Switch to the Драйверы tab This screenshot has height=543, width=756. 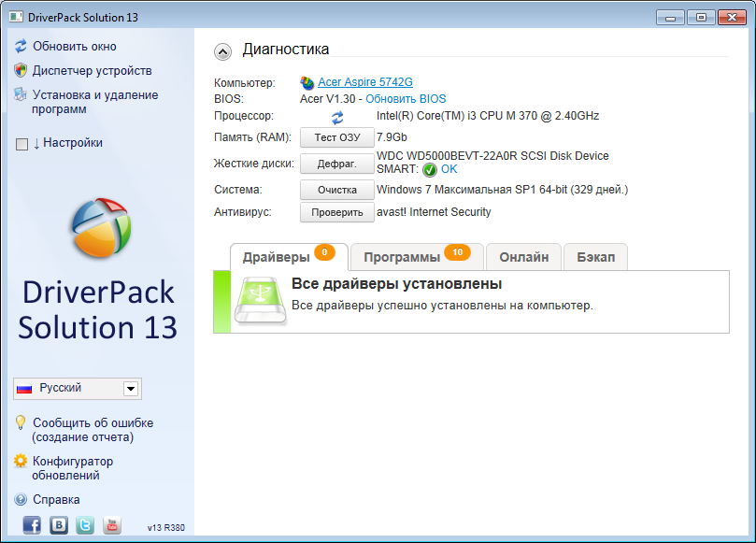click(x=289, y=257)
